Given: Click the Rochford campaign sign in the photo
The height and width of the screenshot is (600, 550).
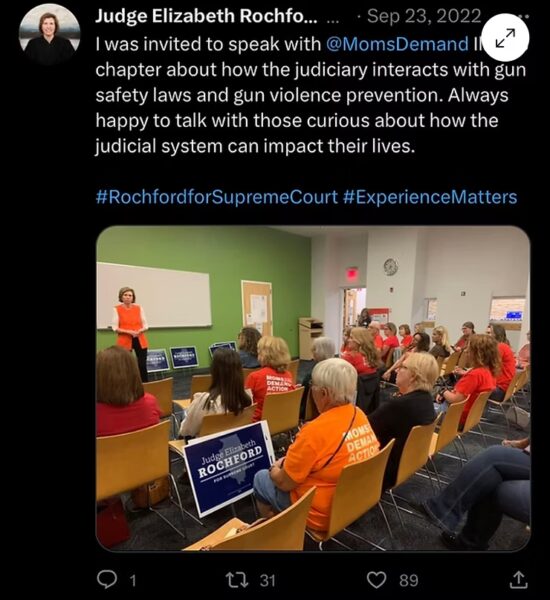Looking at the screenshot, I should coord(229,468).
